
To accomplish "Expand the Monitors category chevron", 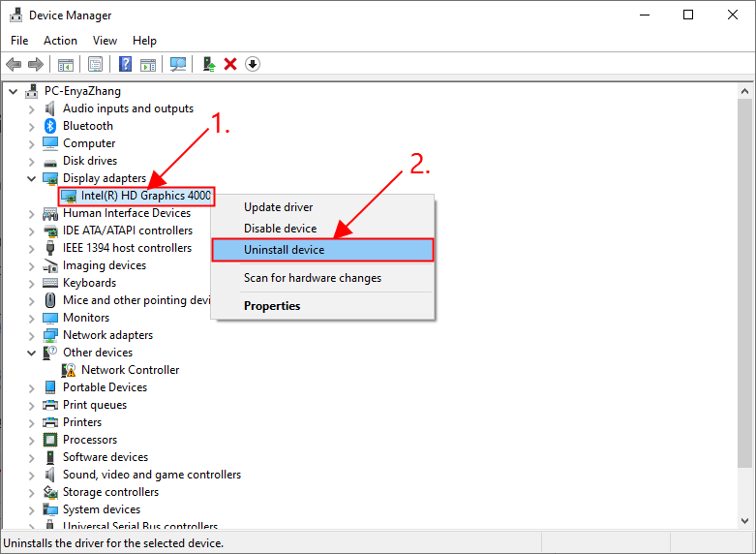I will (31, 318).
